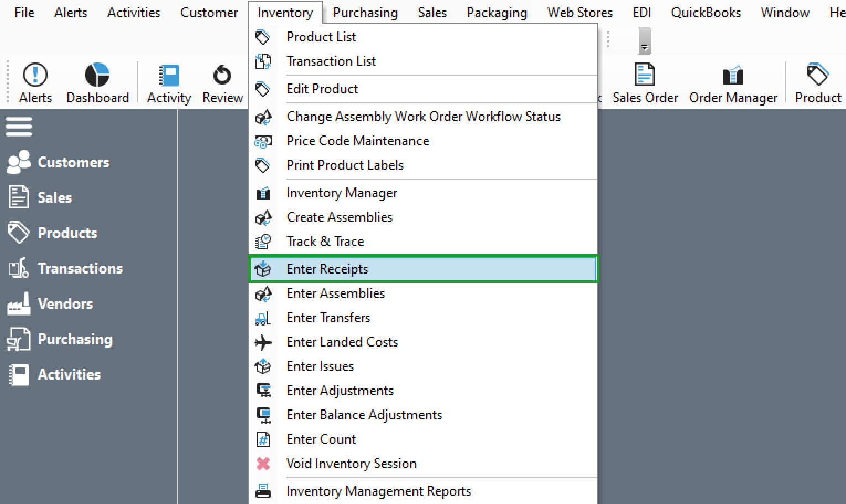Screen dimensions: 846x504
Task: Open the Dashboard pie chart icon
Action: [x=97, y=75]
